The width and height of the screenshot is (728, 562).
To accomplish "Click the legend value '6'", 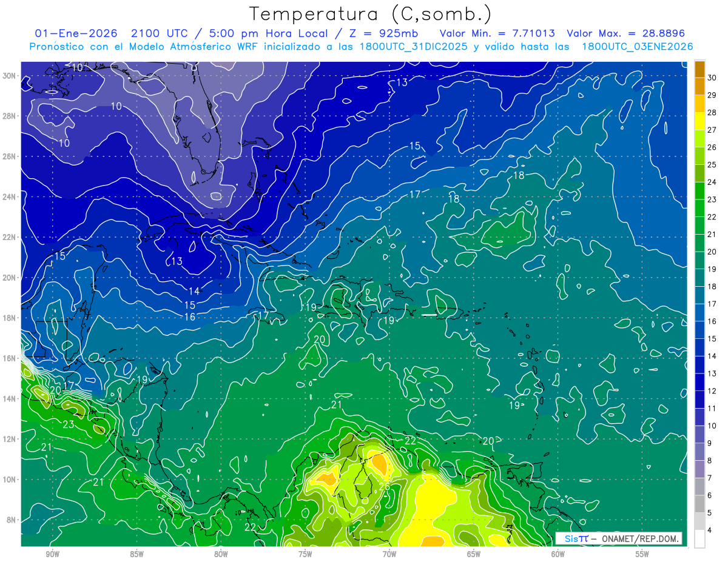I will (710, 496).
